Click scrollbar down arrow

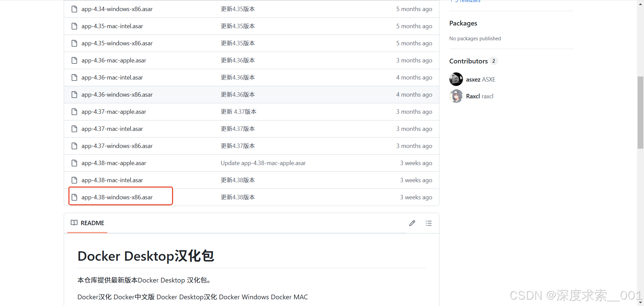click(640, 303)
